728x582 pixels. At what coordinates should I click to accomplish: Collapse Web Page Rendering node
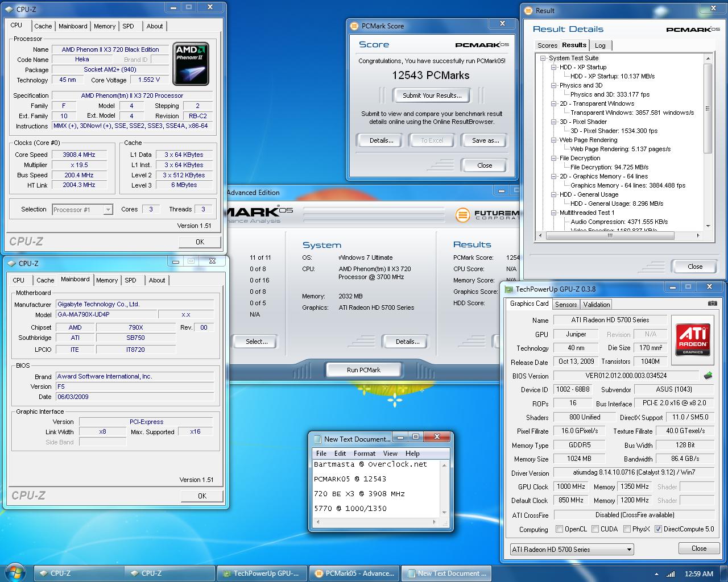click(553, 140)
